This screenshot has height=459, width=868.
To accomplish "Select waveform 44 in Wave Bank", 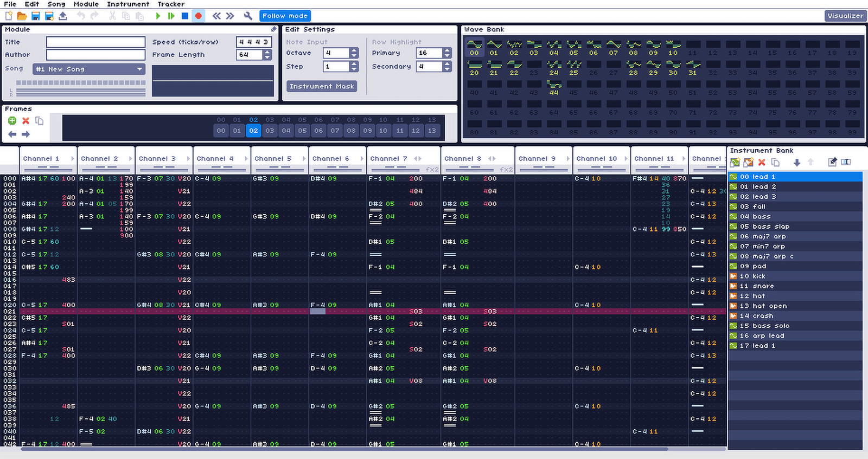I will click(553, 87).
